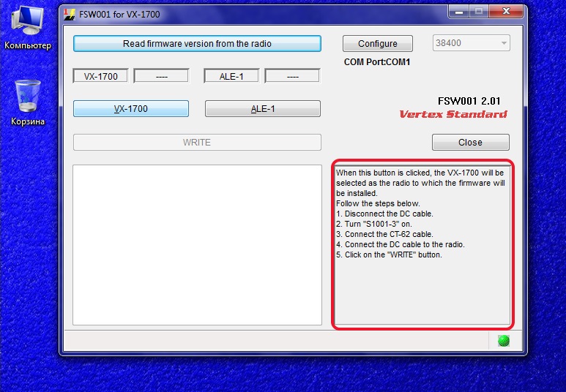
Task: Open the Configure button
Action: (378, 44)
